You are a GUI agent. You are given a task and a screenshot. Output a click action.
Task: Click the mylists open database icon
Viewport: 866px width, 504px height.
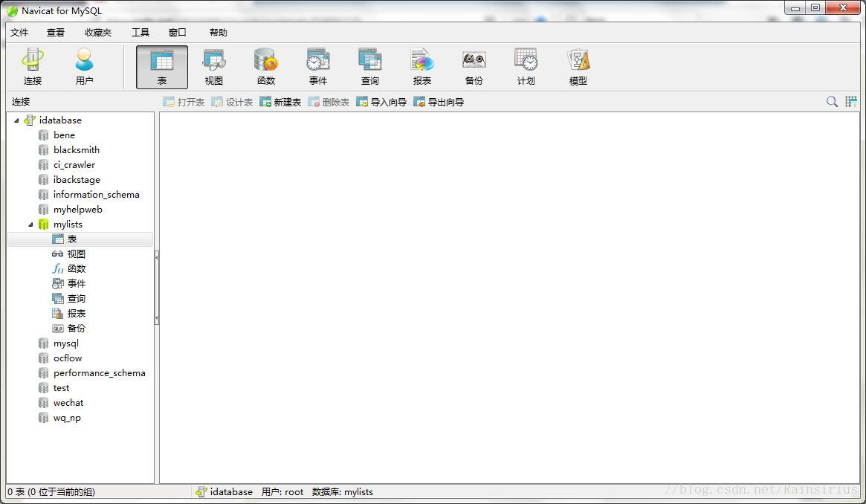tap(44, 224)
